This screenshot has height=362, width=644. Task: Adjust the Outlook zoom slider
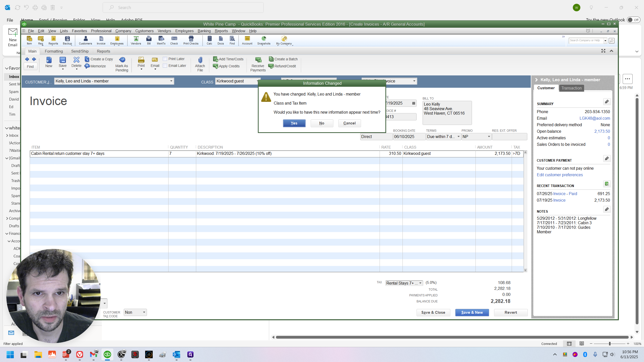coord(610,344)
